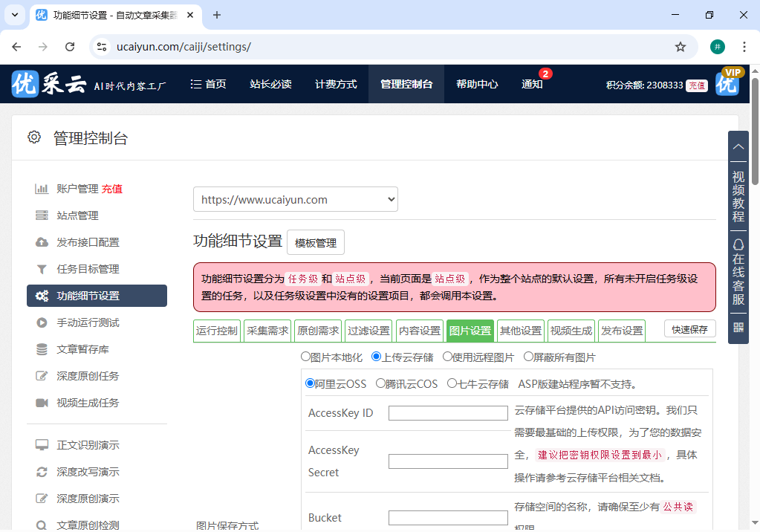Click the QR code icon in right panel
The height and width of the screenshot is (532, 760).
click(x=738, y=325)
